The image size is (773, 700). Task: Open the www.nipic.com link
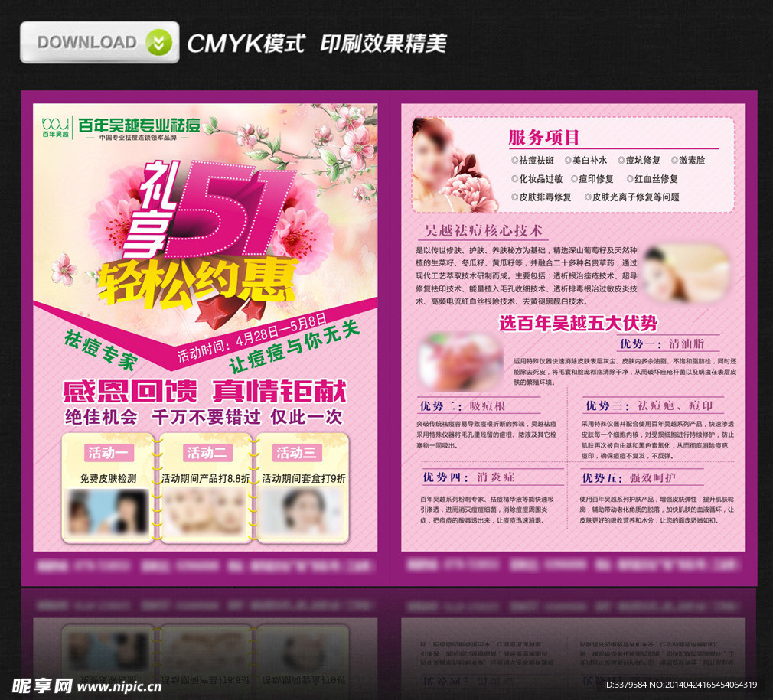pos(119,686)
